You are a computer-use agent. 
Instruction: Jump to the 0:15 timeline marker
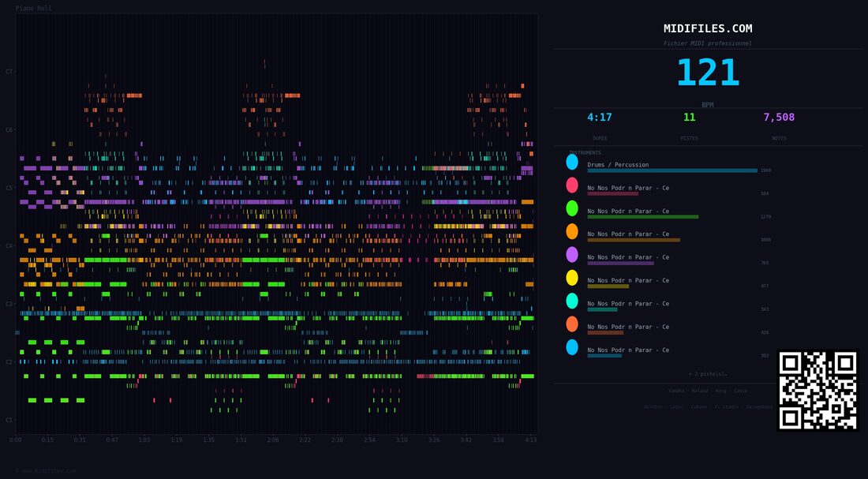click(x=47, y=440)
